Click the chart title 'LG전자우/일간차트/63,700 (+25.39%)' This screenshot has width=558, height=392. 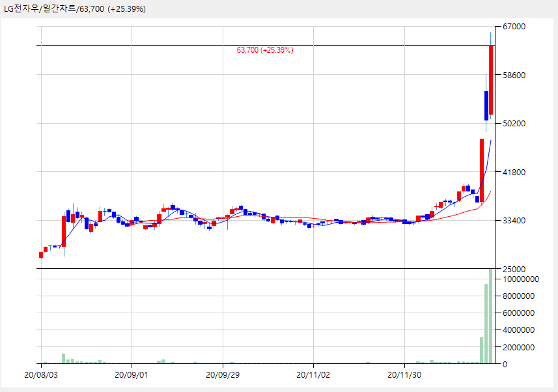(75, 9)
